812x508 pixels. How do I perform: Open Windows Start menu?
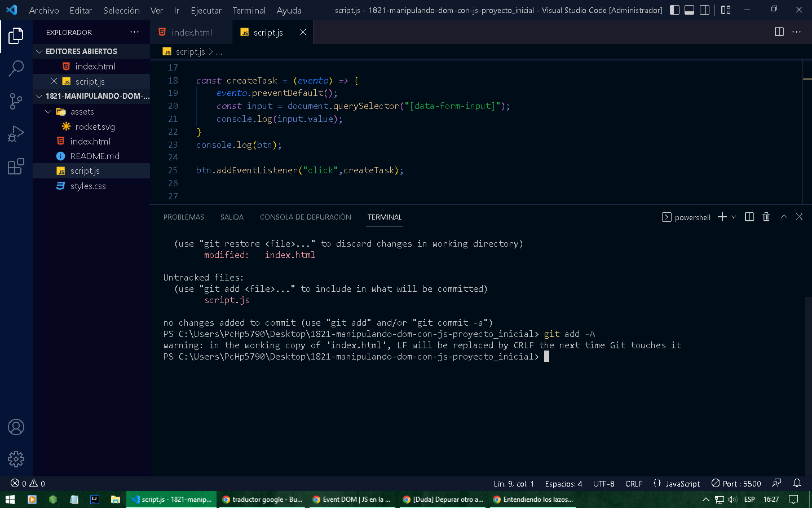(10, 500)
